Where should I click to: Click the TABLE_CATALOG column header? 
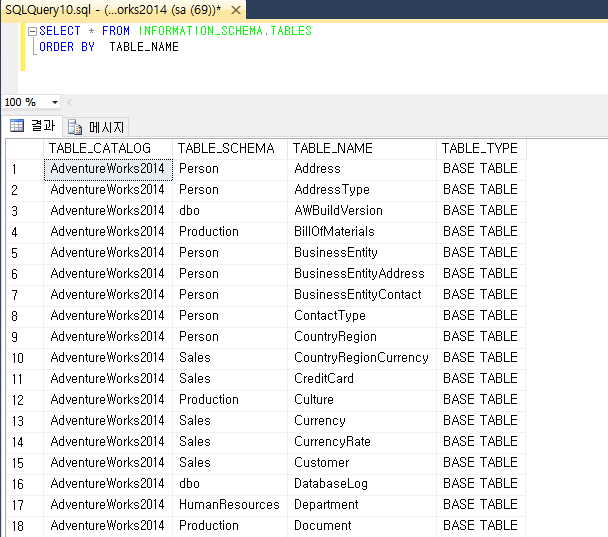point(108,148)
